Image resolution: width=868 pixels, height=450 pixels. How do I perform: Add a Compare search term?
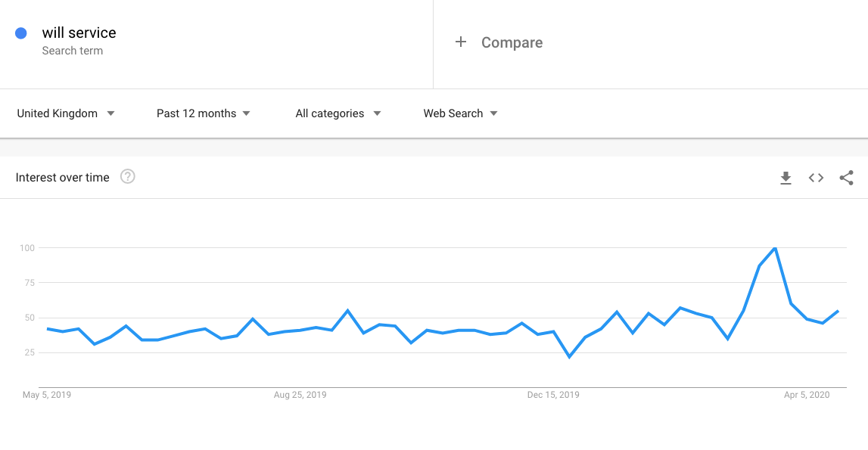[512, 43]
